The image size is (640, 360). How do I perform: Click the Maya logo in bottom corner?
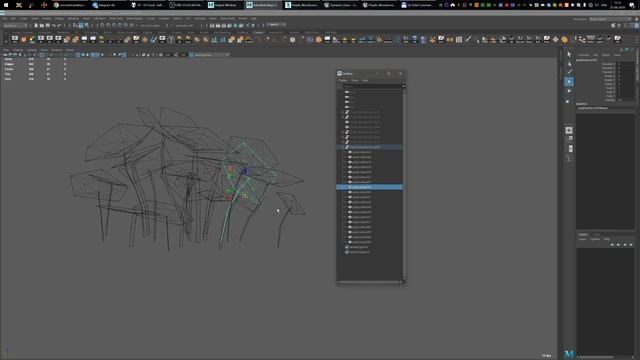point(569,354)
